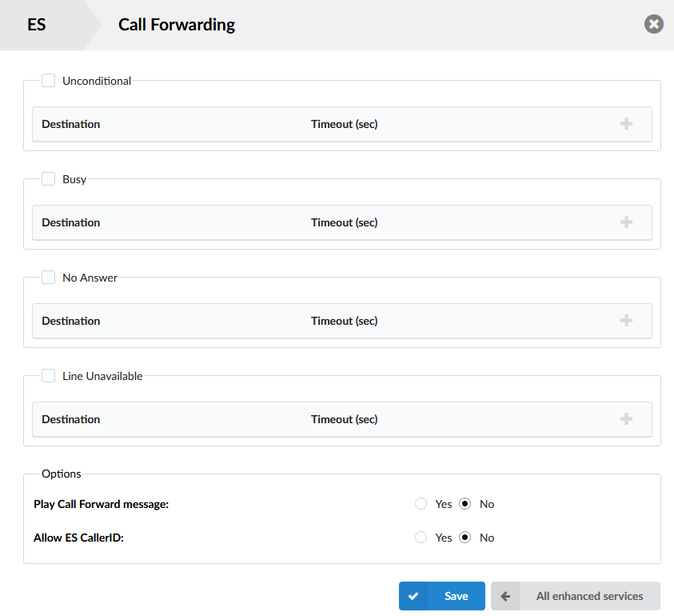The width and height of the screenshot is (674, 616).
Task: Enable Busy call forwarding checkbox
Action: click(49, 179)
